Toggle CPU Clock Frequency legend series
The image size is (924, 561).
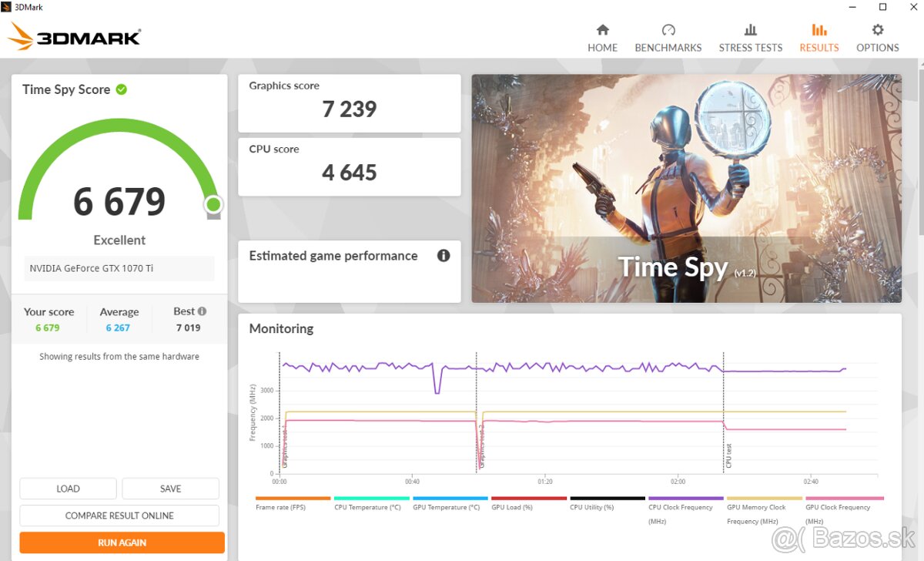[x=685, y=507]
